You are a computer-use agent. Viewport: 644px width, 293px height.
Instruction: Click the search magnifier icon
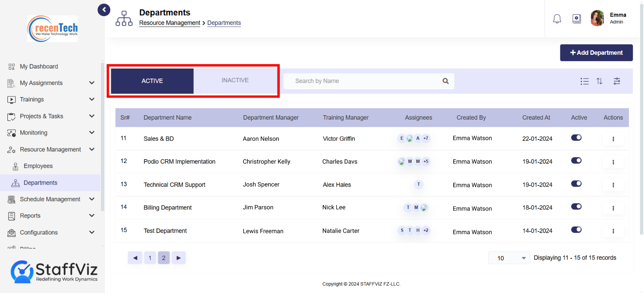click(x=446, y=81)
